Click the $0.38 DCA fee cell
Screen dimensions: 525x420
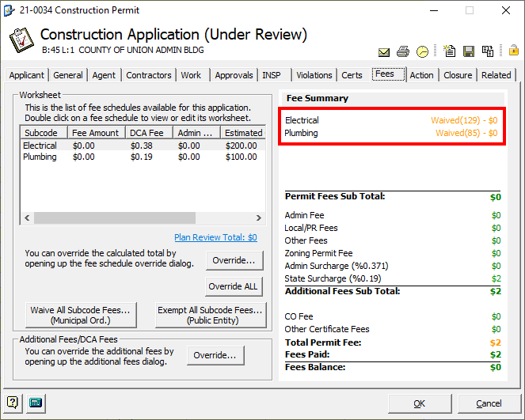[141, 146]
